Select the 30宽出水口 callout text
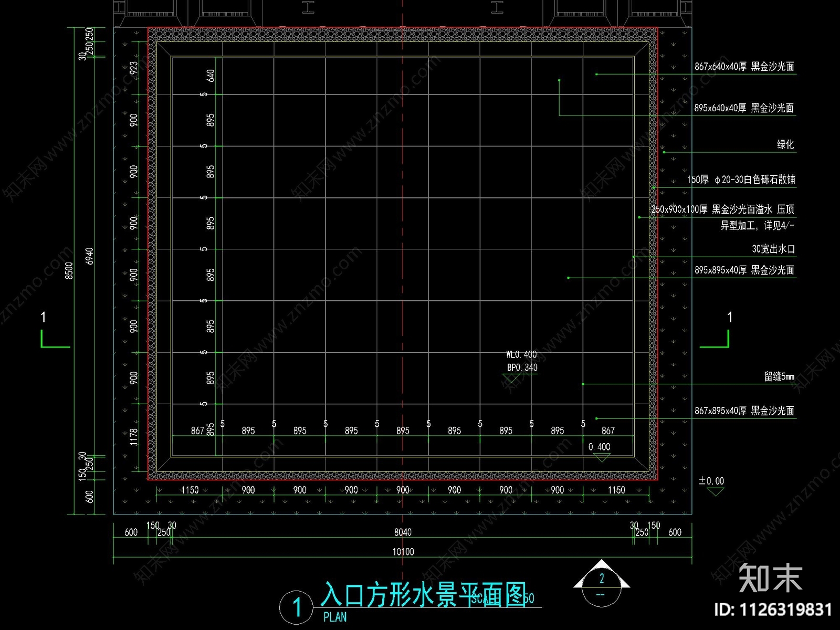The height and width of the screenshot is (630, 840). point(772,248)
